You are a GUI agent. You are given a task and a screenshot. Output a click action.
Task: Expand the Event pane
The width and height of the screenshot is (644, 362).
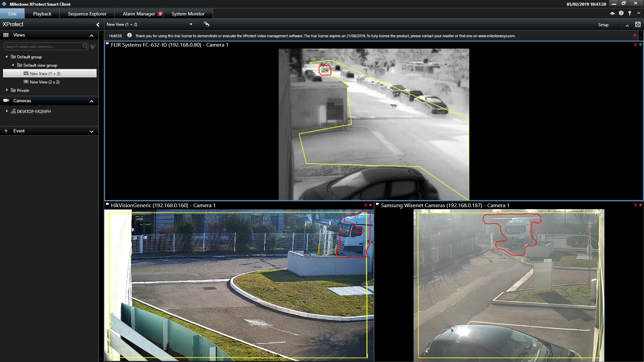point(92,131)
